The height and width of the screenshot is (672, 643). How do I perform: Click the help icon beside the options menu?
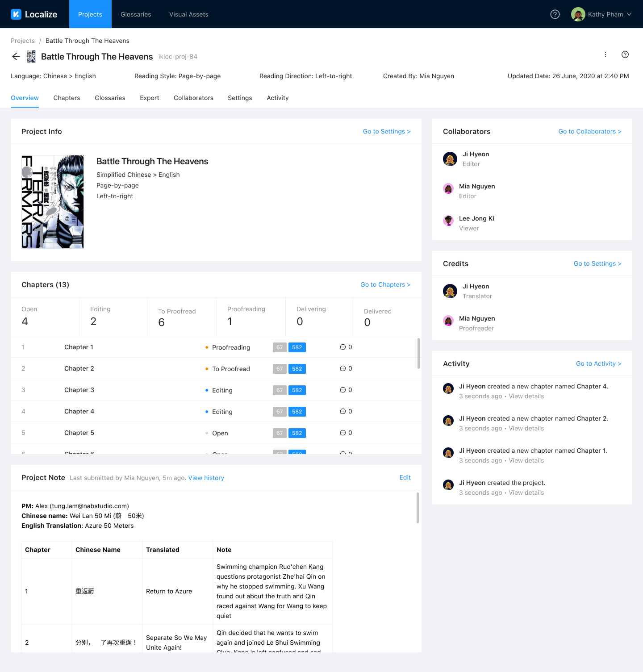point(625,54)
